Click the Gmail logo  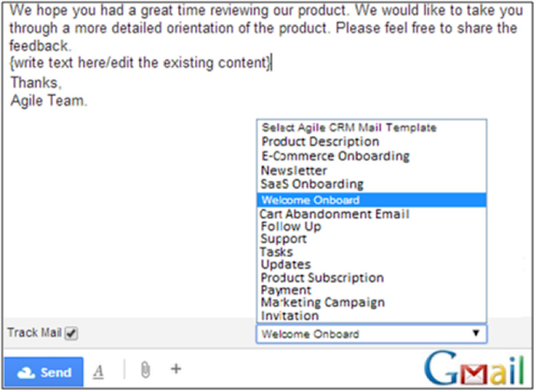click(473, 369)
